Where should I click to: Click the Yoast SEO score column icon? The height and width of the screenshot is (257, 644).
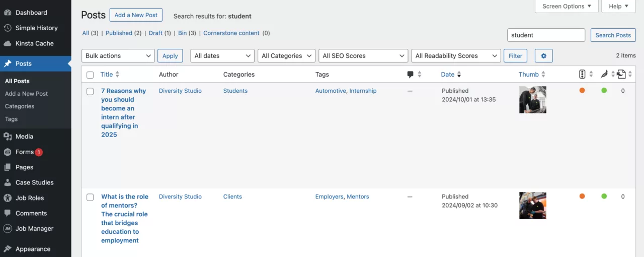click(582, 75)
